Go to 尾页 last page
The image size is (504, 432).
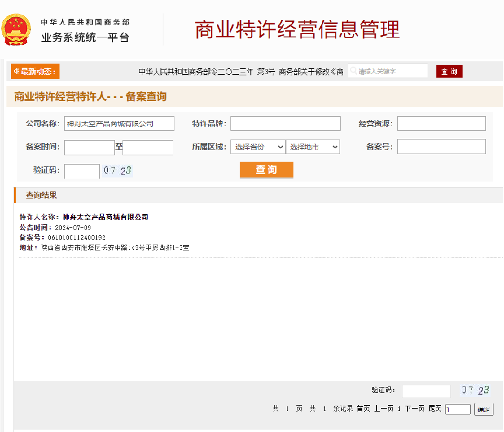coord(435,409)
